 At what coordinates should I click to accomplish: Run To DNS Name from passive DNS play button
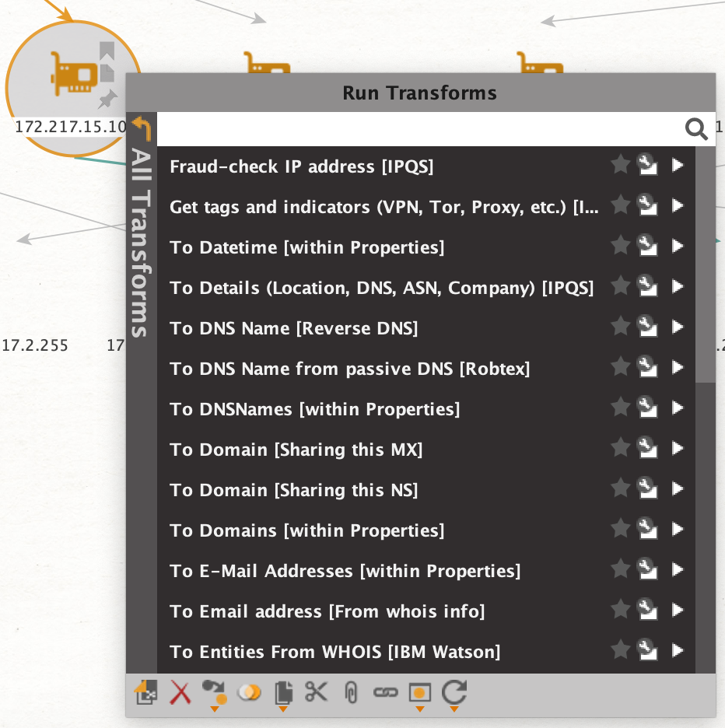[678, 367]
